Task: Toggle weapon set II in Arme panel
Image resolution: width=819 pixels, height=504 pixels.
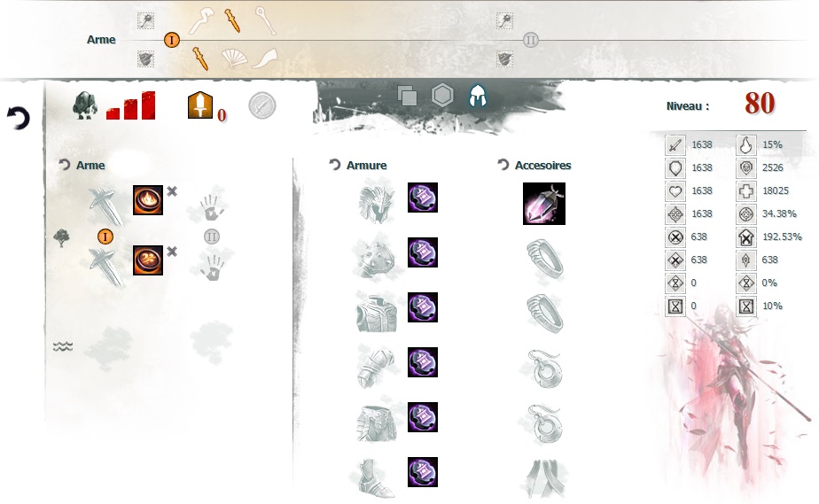Action: [x=212, y=236]
